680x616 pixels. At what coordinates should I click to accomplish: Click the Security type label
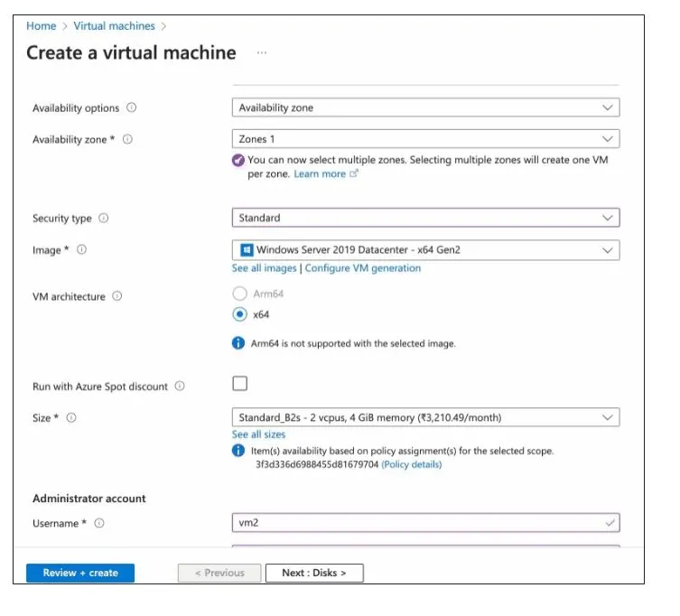pyautogui.click(x=62, y=219)
